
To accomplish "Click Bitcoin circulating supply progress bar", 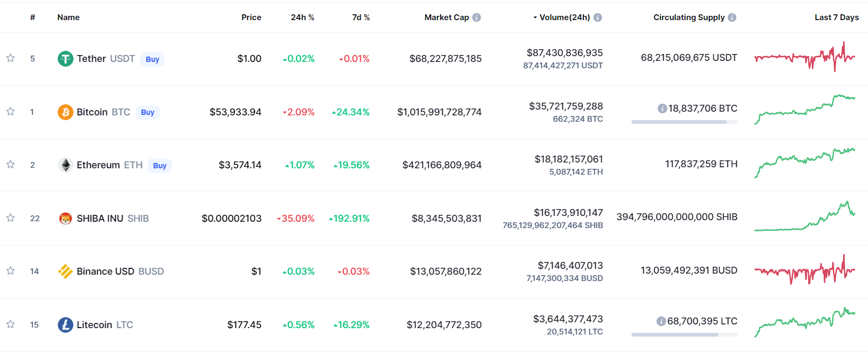I will pos(684,122).
